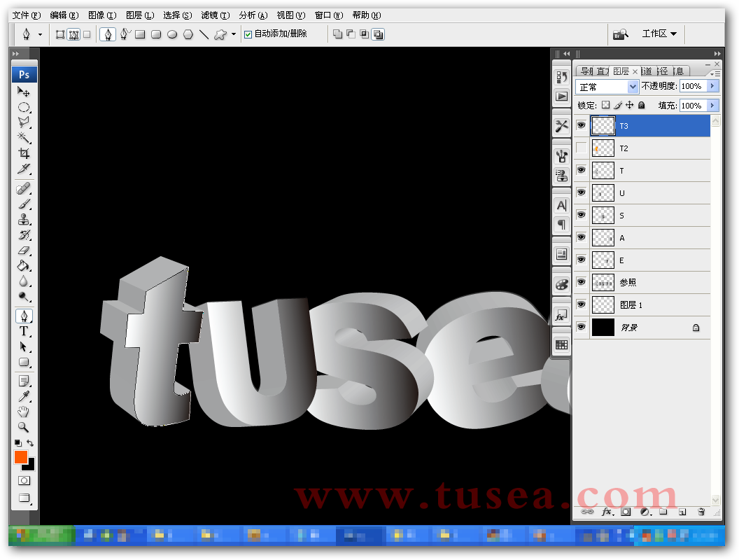The height and width of the screenshot is (560, 739).
Task: Select the Path Selection tool
Action: coord(24,347)
